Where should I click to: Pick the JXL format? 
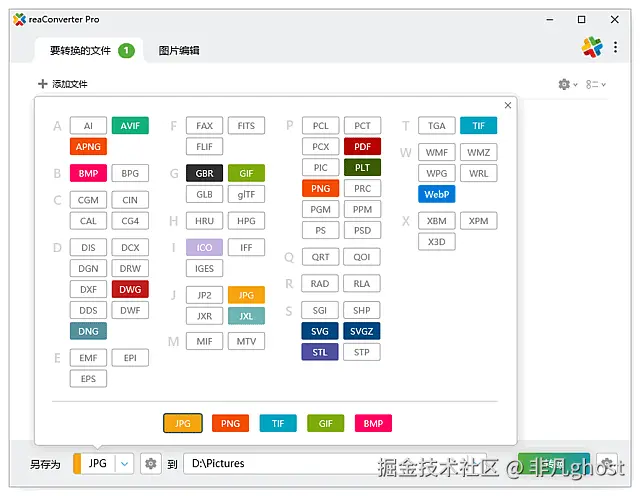(x=246, y=316)
